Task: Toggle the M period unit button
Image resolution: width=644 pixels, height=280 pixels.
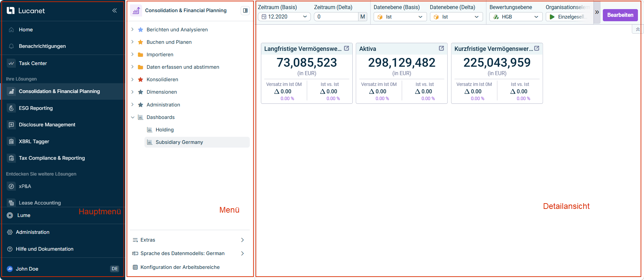Action: 363,17
